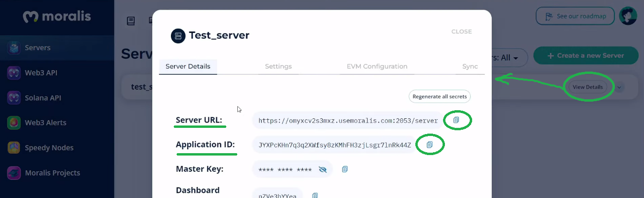This screenshot has width=644, height=198.
Task: Switch to the Sync tab
Action: 470,66
